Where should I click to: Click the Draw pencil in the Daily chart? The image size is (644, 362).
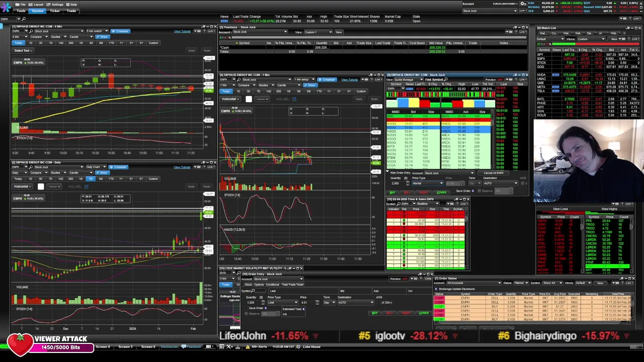(103, 172)
